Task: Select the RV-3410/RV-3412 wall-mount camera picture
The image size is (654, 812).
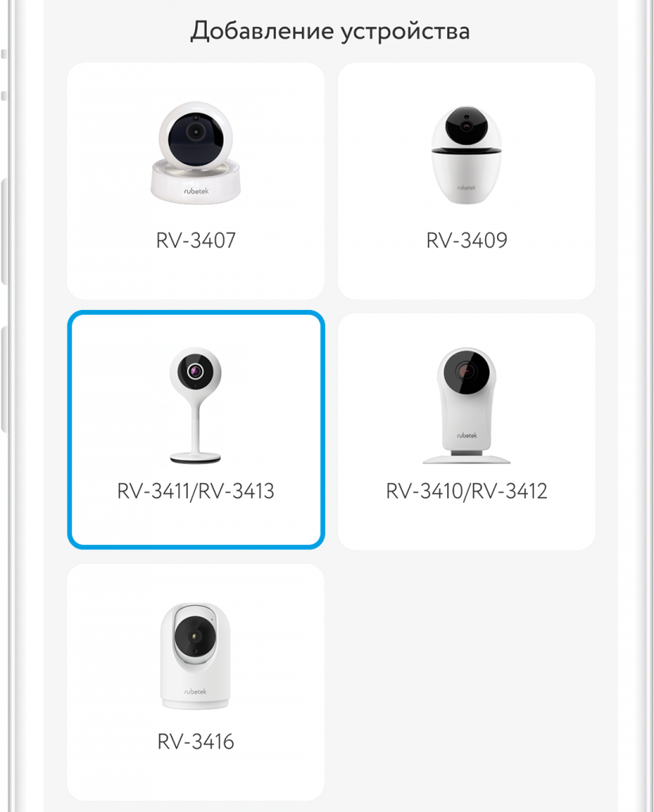Action: [467, 405]
